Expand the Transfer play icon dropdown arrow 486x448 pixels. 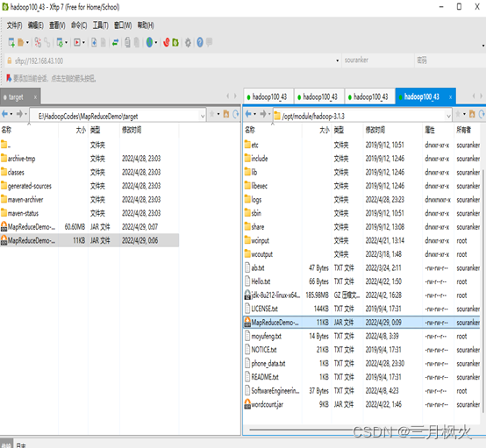[83, 43]
